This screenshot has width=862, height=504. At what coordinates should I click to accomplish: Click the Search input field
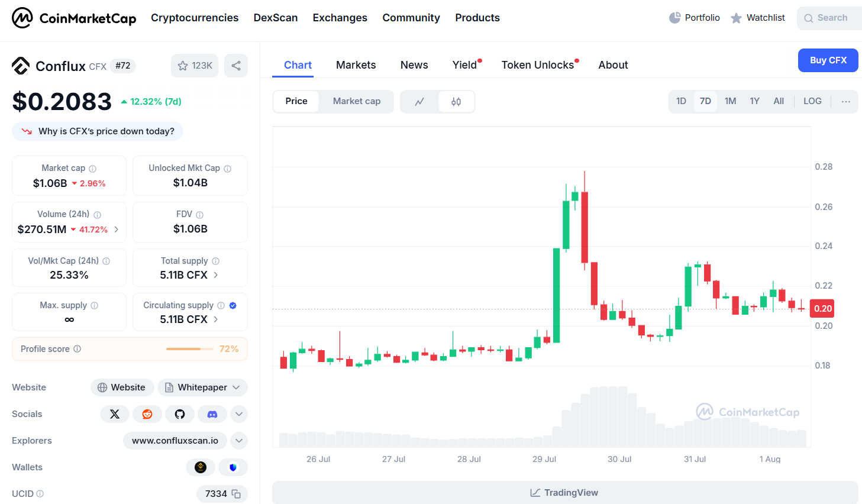(x=829, y=18)
